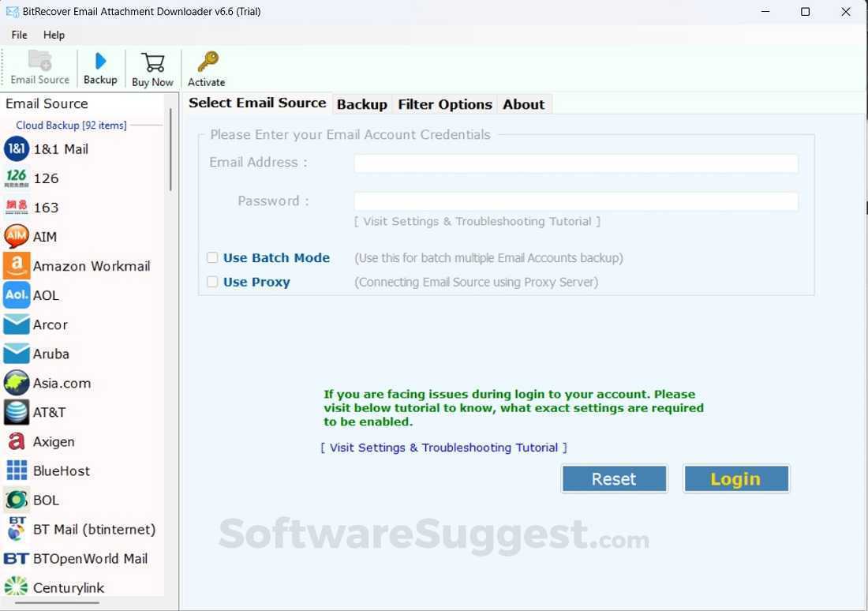Click inside the Email Address field
This screenshot has width=868, height=611.
576,163
